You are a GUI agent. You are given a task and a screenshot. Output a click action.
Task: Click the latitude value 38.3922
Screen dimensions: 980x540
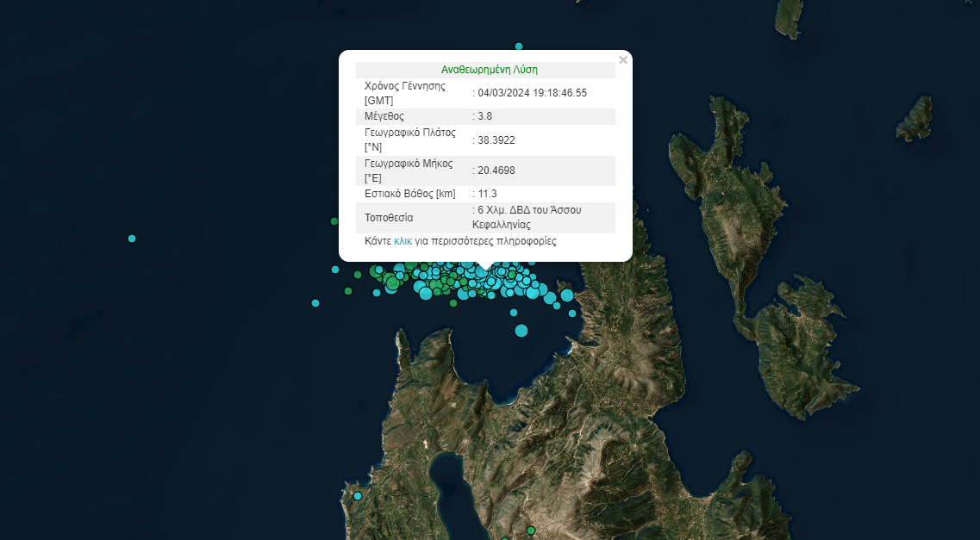point(496,140)
